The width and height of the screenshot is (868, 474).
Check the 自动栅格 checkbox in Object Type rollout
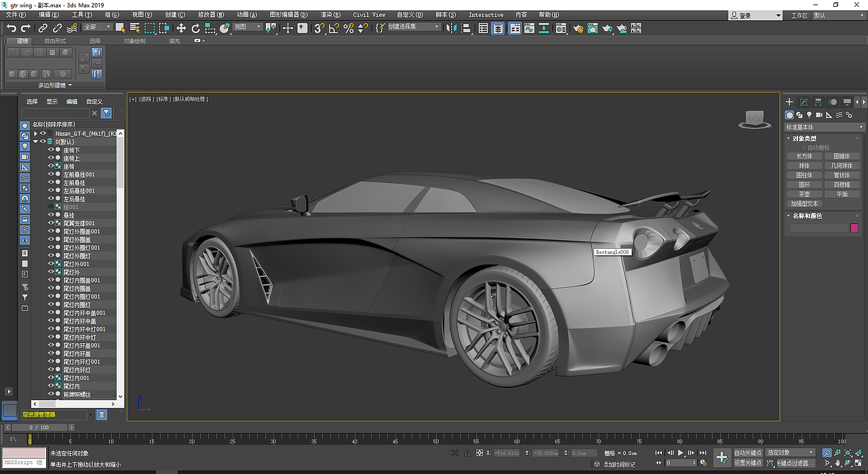[804, 147]
